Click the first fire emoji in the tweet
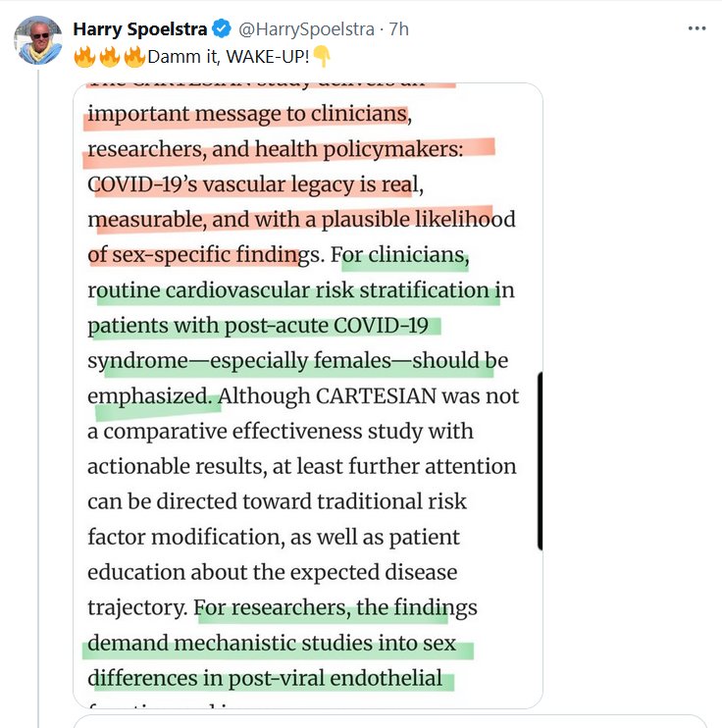This screenshot has height=728, width=722. (x=84, y=55)
